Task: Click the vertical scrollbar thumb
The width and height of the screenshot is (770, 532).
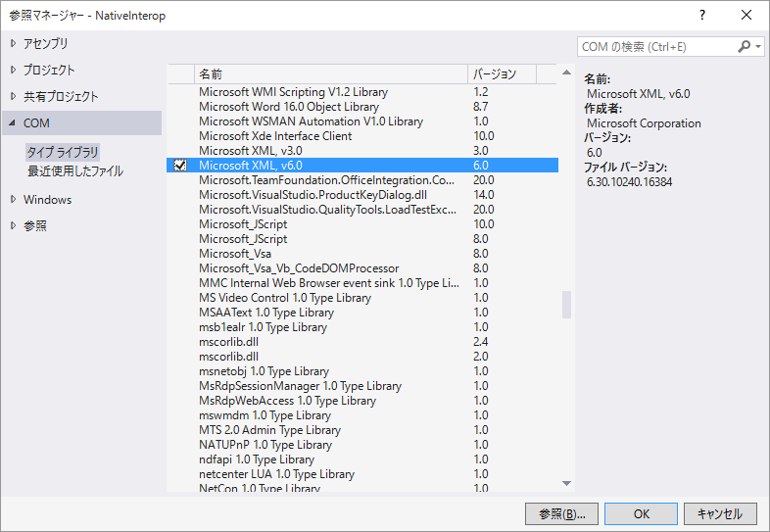Action: [x=566, y=305]
